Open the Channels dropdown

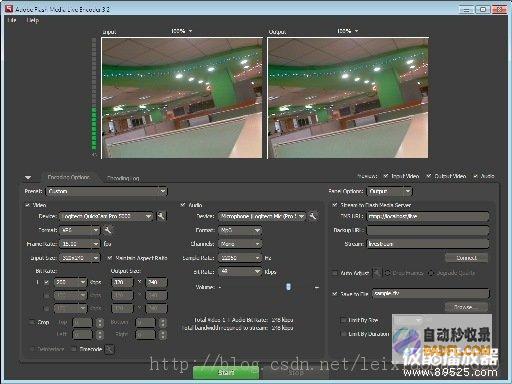tap(240, 244)
